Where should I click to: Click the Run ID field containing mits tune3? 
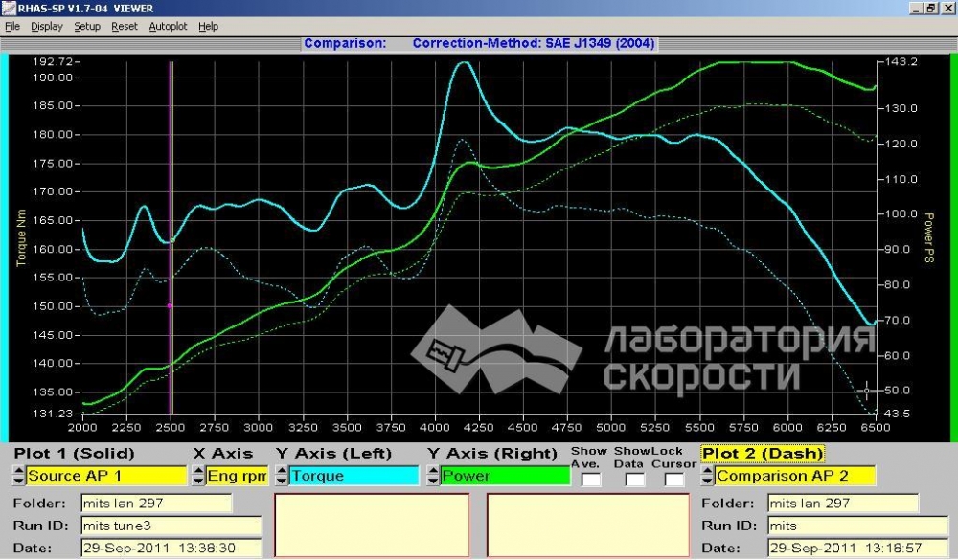pos(171,526)
